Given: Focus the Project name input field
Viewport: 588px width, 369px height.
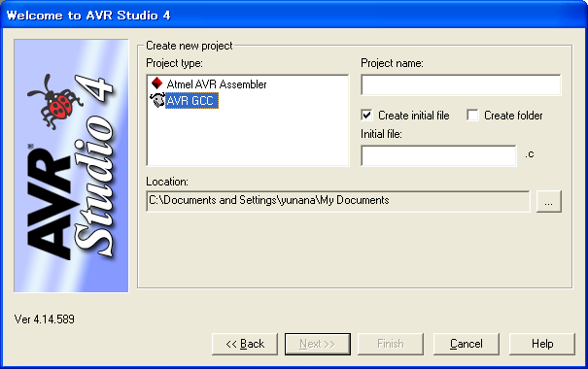Looking at the screenshot, I should click(461, 84).
